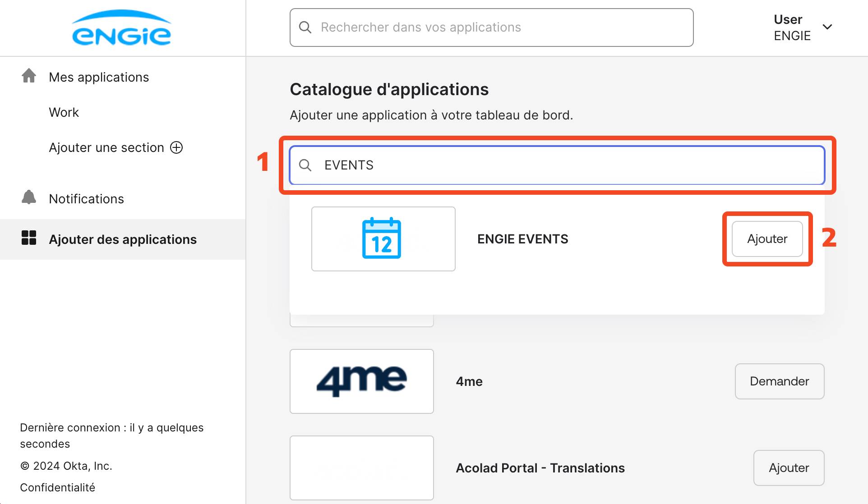Click the ENGIE logo
868x504 pixels.
[121, 28]
